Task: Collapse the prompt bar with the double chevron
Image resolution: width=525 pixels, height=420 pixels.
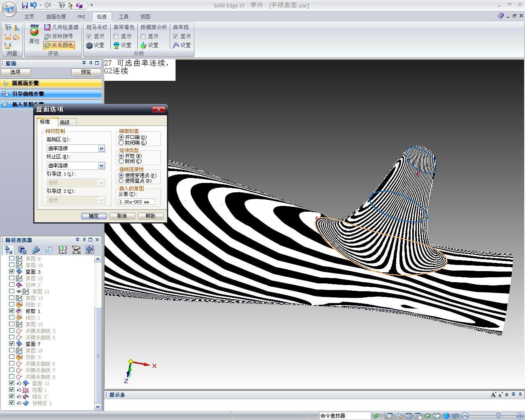Action: [x=507, y=395]
